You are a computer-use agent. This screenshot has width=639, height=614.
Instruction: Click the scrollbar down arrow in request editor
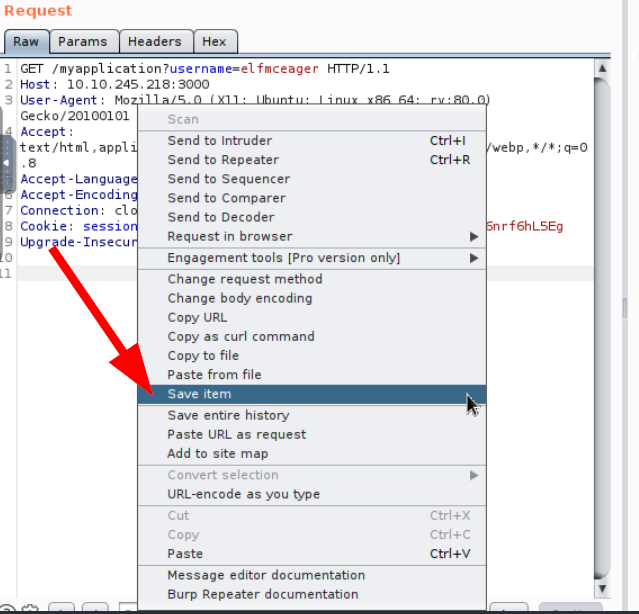(602, 588)
